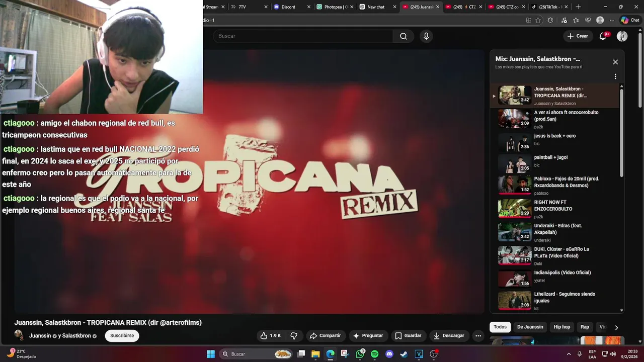Open more actions menu below video
The height and width of the screenshot is (362, 644).
point(478,336)
